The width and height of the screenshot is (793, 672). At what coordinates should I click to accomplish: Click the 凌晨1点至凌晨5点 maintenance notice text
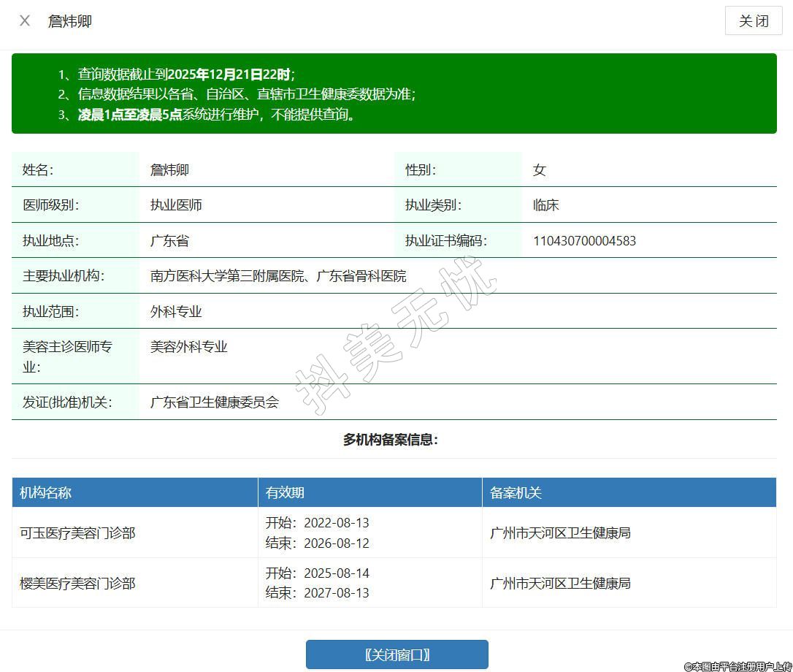130,115
